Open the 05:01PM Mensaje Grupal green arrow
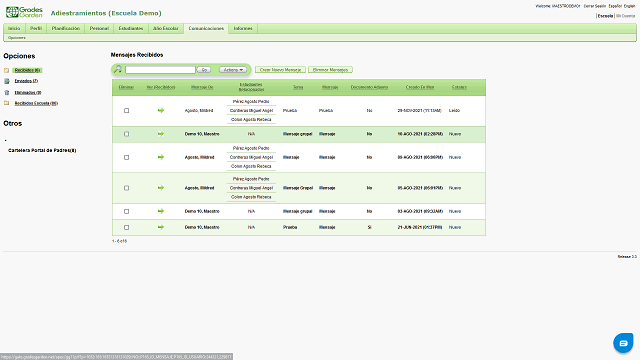The width and height of the screenshot is (640, 360). tap(161, 188)
